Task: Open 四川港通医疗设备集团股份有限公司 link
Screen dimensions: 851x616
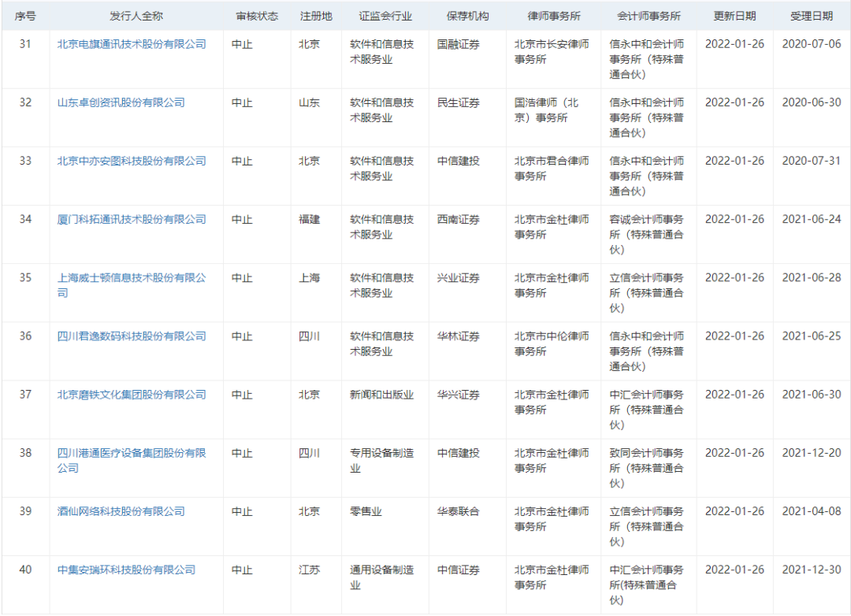Action: tap(132, 461)
